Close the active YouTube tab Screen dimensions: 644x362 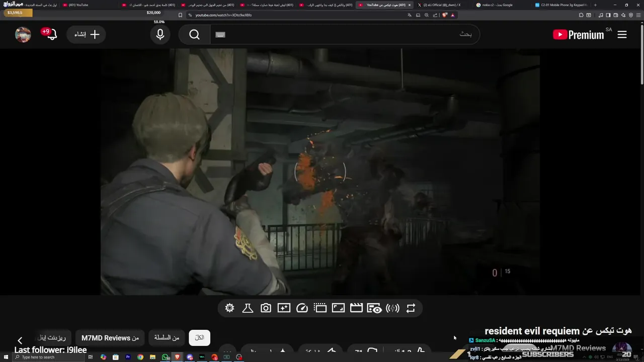coord(409,5)
